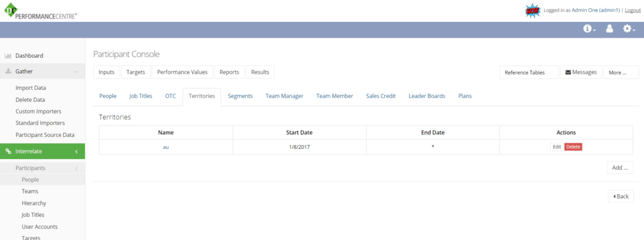
Task: Switch to the Team Member tab
Action: (335, 96)
